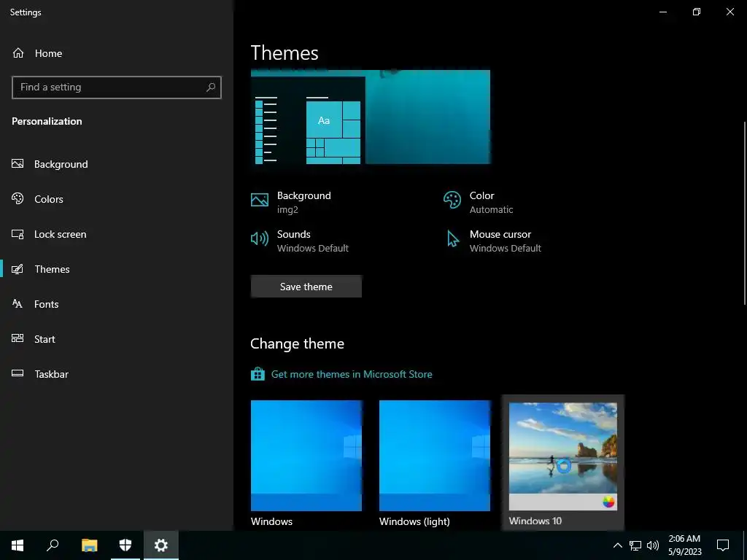Click the Colors palette icon in sidebar

click(x=18, y=198)
